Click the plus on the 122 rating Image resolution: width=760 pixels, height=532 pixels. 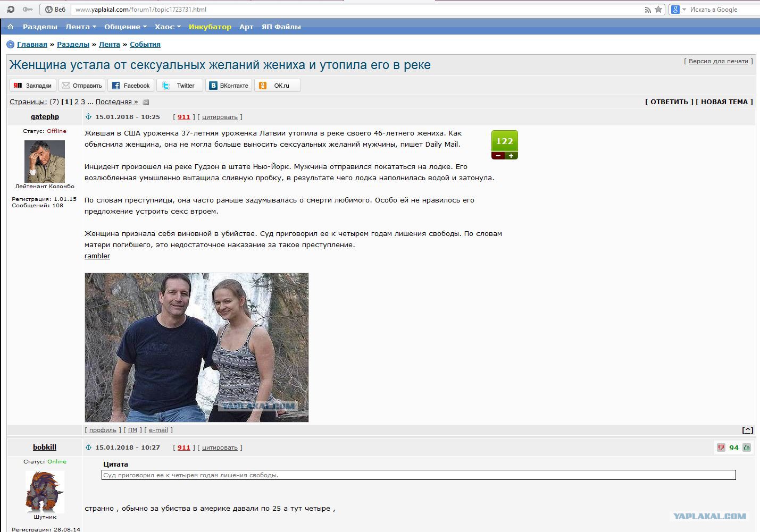click(511, 156)
